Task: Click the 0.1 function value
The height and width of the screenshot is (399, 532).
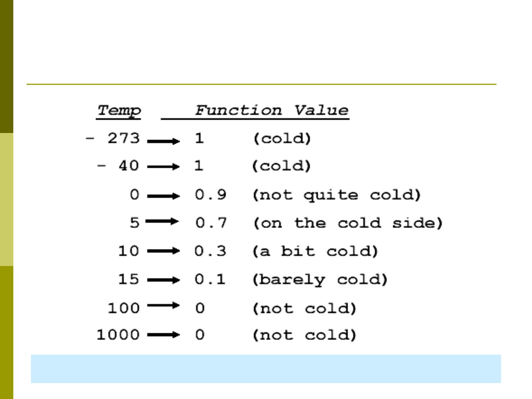Action: pos(210,279)
